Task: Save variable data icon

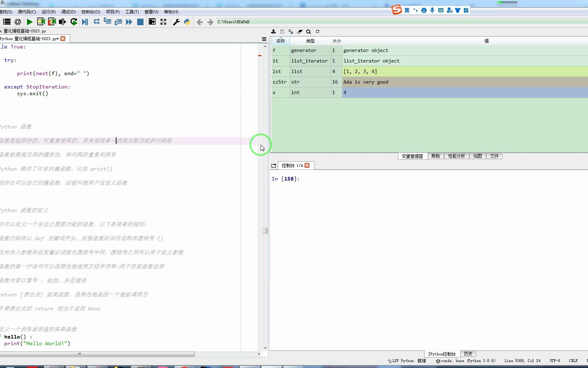Action: coord(282,32)
